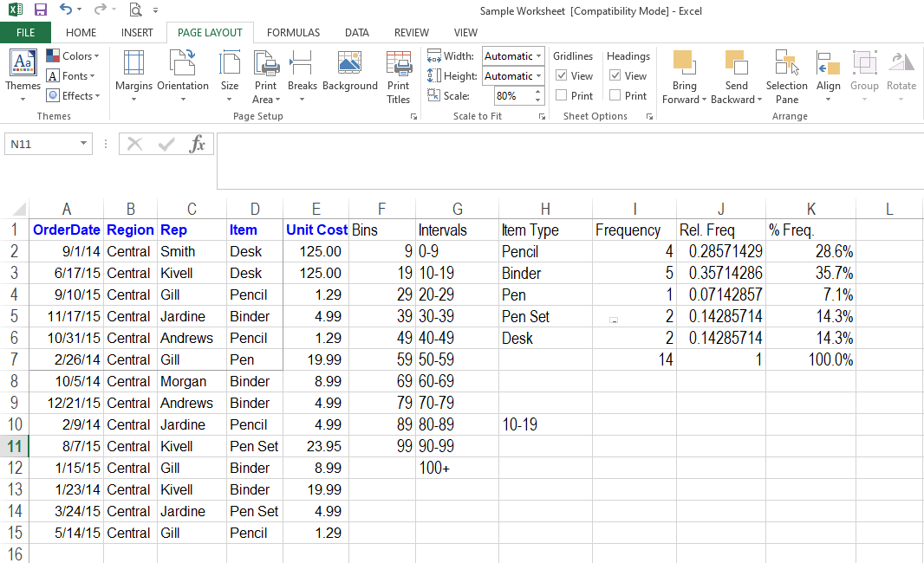Expand the Width Automatic dropdown
This screenshot has height=563, width=924.
538,56
